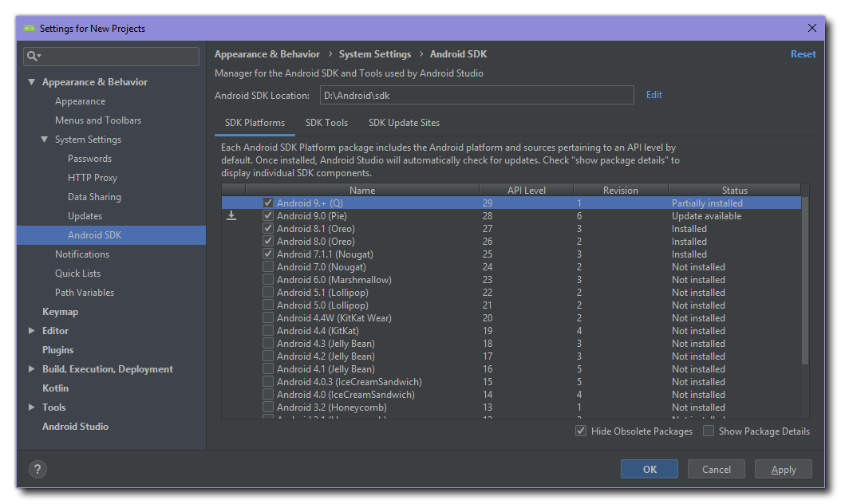Viewport: 841px width, 504px height.
Task: Expand the Build, Execution, Deployment section
Action: [32, 369]
